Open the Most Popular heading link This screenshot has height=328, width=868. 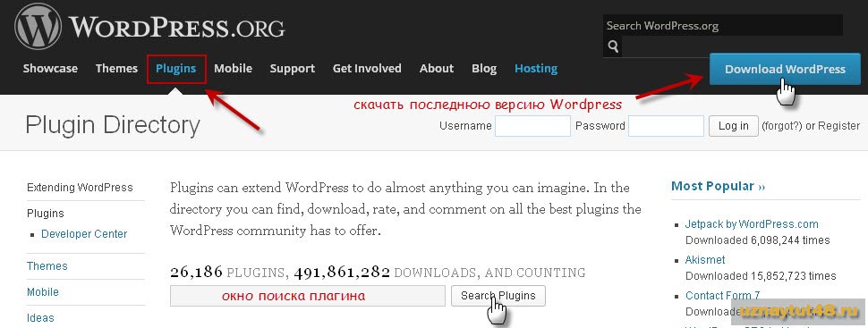pos(718,187)
